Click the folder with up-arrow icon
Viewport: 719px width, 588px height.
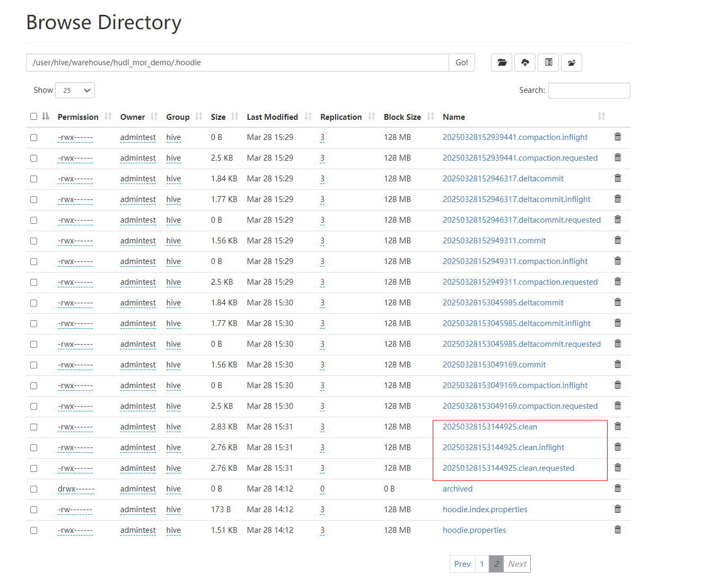point(571,63)
